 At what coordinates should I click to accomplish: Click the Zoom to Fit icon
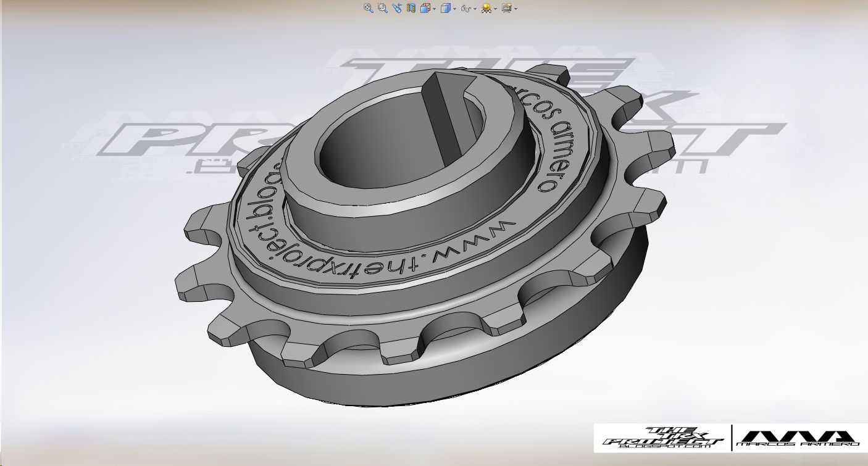(x=369, y=8)
